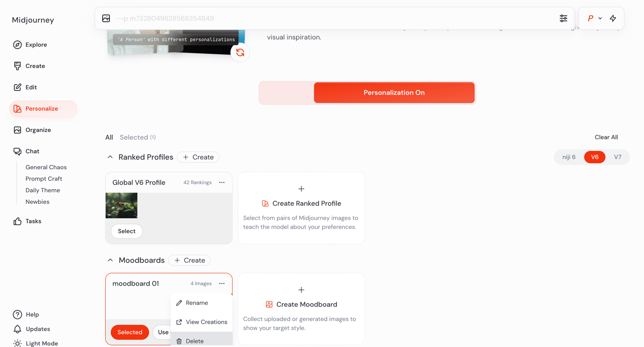This screenshot has height=347, width=644.
Task: Click the external link icon beside View Creations
Action: (179, 322)
